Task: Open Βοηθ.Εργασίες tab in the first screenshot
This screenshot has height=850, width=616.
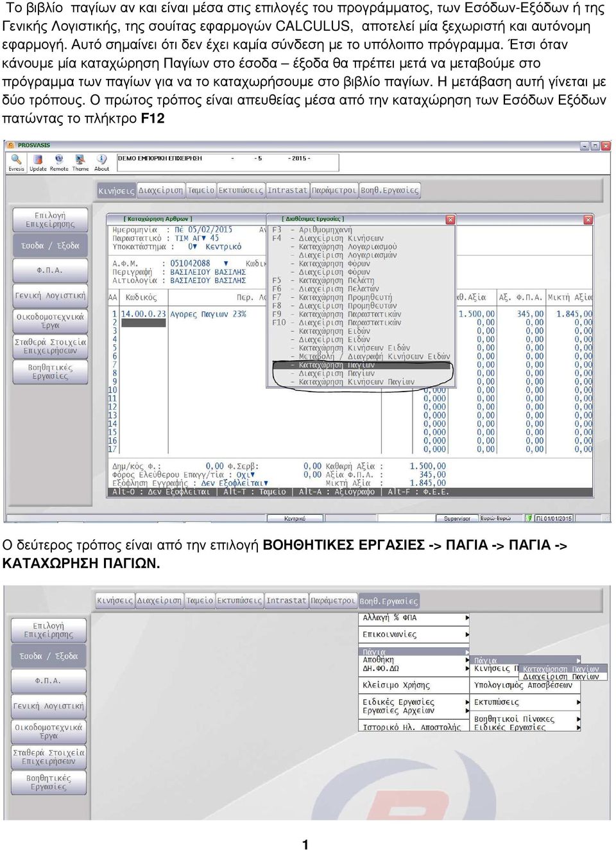Action: [x=389, y=191]
